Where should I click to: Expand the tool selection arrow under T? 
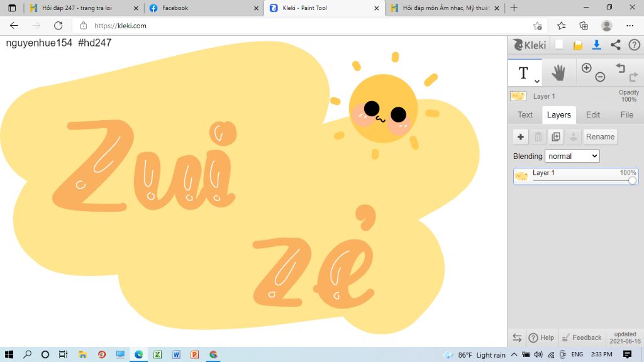pyautogui.click(x=537, y=81)
